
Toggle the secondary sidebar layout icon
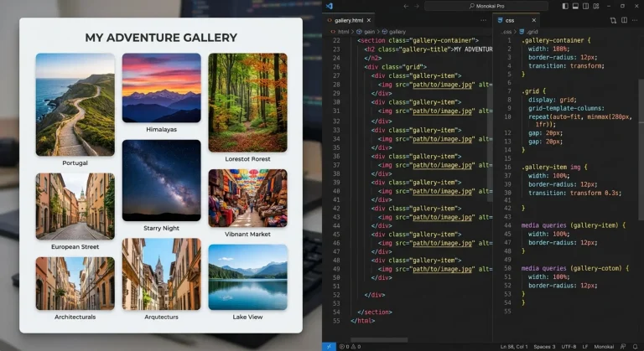click(x=585, y=6)
